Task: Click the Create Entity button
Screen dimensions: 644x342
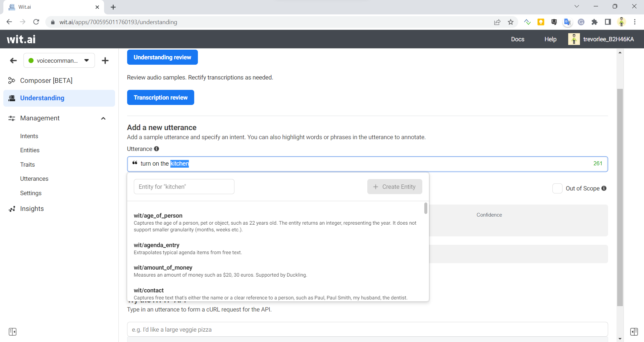Action: pyautogui.click(x=394, y=186)
